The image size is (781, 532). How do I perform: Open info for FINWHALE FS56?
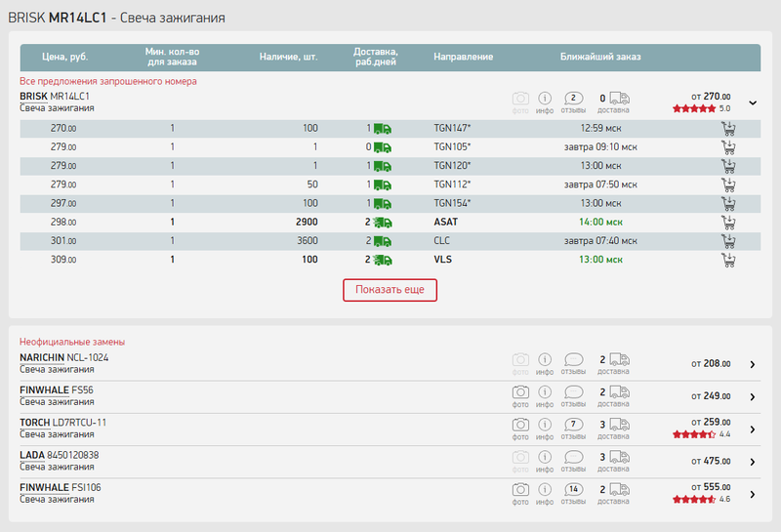[545, 392]
